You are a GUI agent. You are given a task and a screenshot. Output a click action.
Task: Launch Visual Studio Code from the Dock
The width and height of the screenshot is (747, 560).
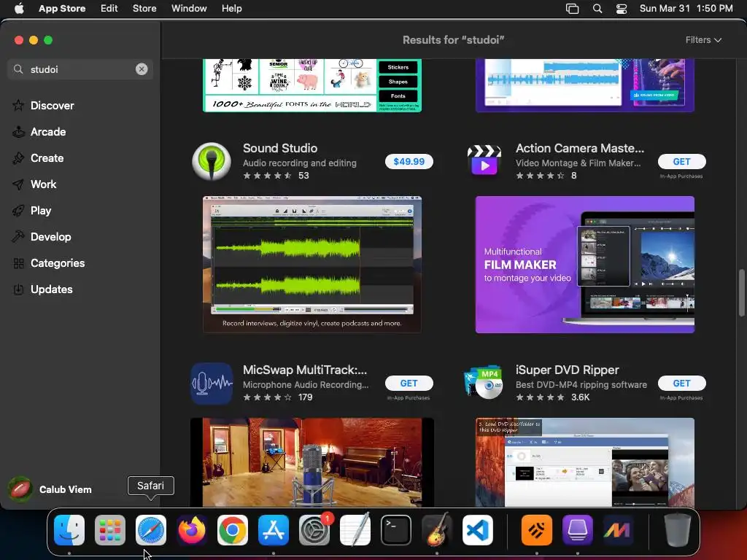pos(478,530)
